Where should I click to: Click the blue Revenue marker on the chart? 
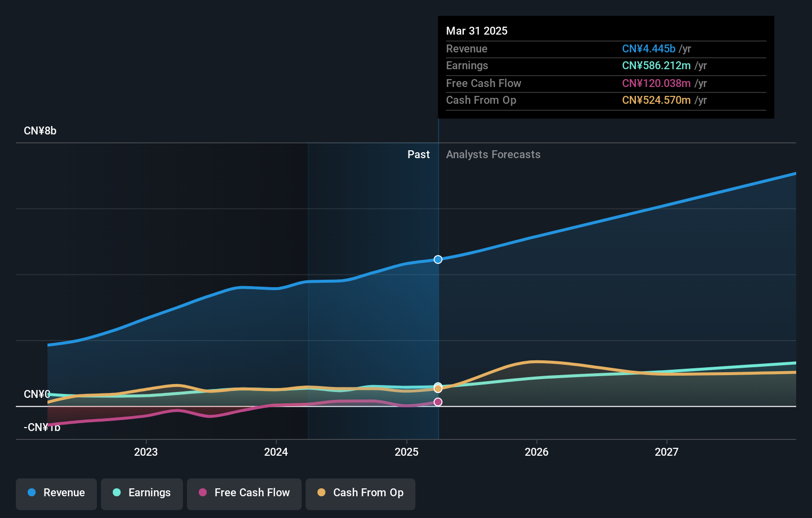pyautogui.click(x=438, y=259)
